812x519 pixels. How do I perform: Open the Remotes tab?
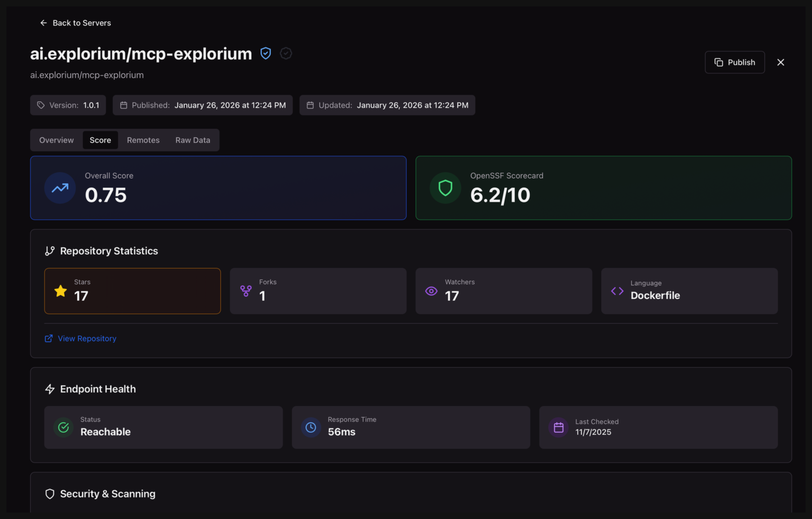click(143, 140)
